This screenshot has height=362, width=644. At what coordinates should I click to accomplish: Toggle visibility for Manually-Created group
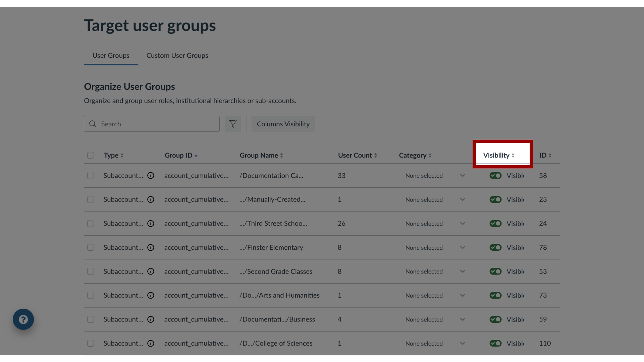[x=495, y=199]
